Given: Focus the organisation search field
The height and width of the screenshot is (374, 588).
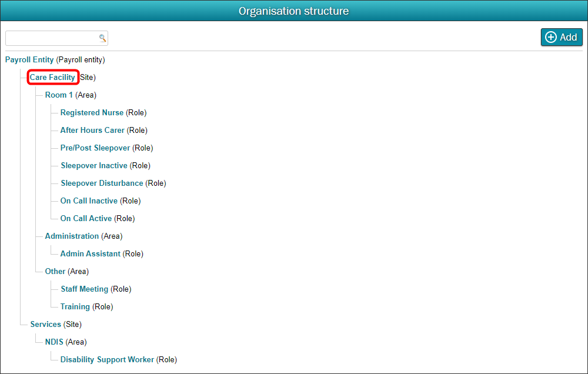Looking at the screenshot, I should [x=56, y=38].
